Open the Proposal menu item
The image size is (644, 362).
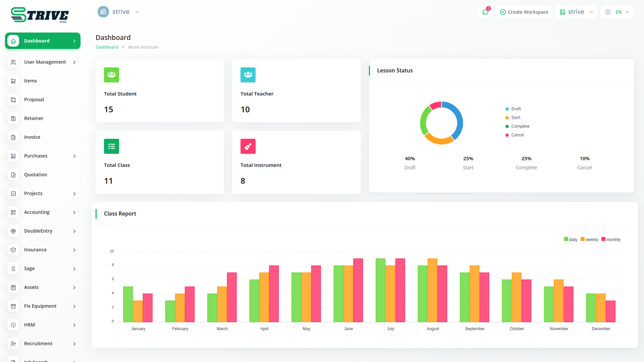pos(34,100)
